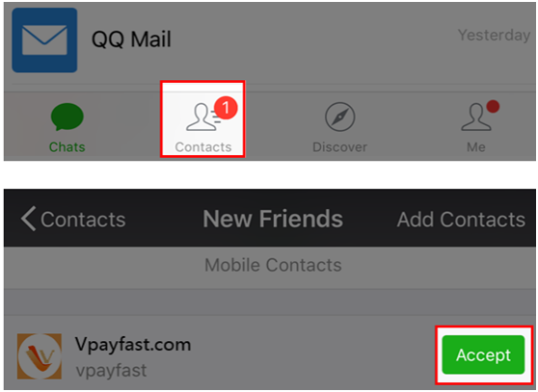Switch to the Contacts tab label

pos(203,147)
